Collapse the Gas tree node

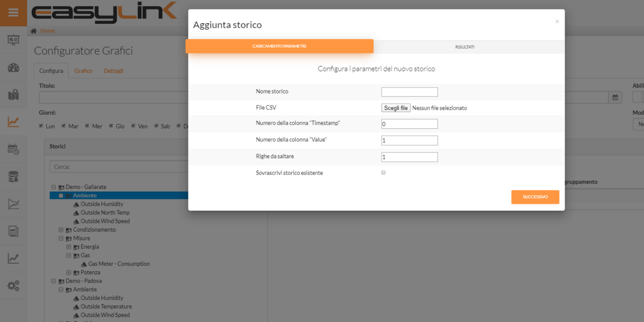click(68, 255)
